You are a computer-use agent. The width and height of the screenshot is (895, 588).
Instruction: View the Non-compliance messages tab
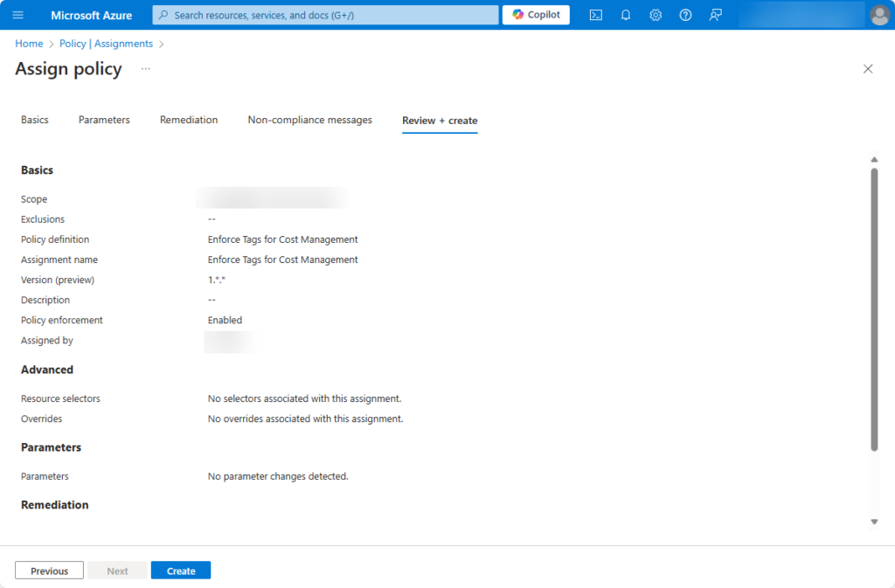[x=309, y=120]
